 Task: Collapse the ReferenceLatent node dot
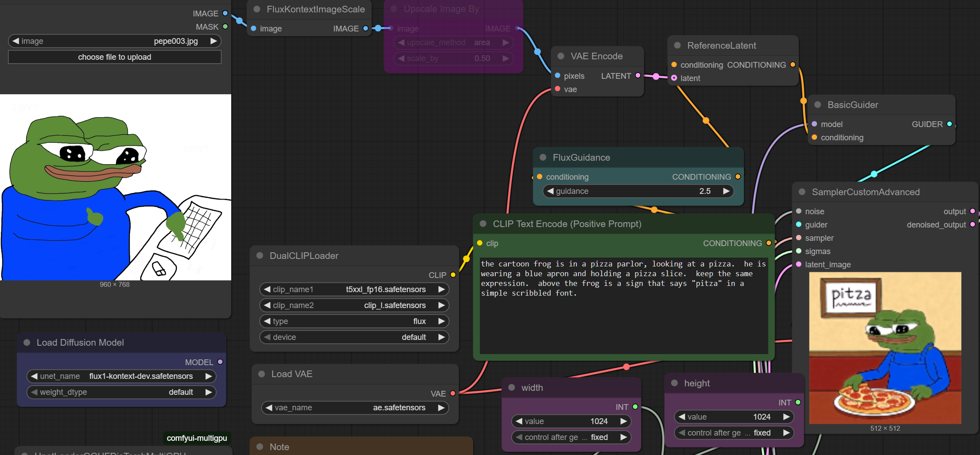(x=677, y=45)
